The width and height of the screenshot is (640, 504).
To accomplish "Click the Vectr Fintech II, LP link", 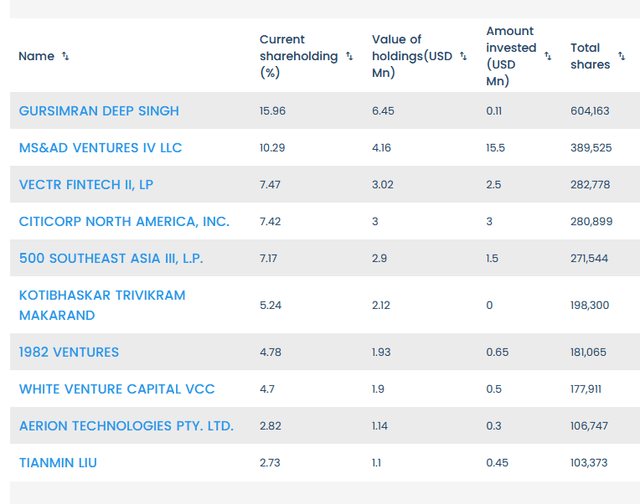I will coord(86,185).
